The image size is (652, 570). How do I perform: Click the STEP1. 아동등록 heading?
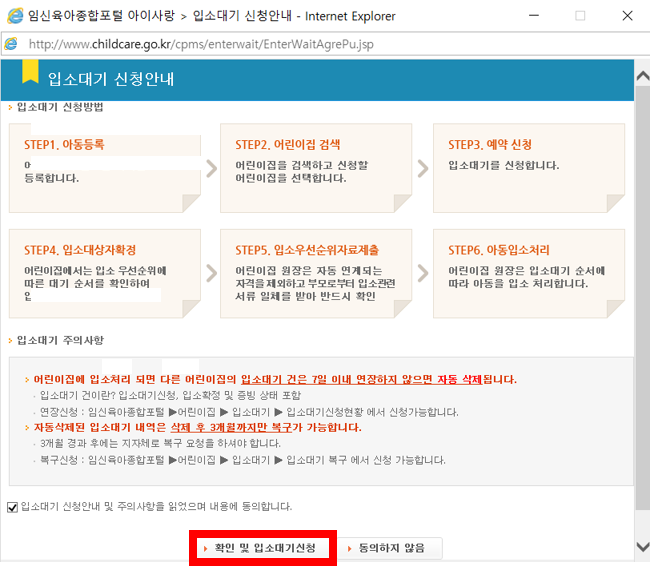(x=64, y=145)
